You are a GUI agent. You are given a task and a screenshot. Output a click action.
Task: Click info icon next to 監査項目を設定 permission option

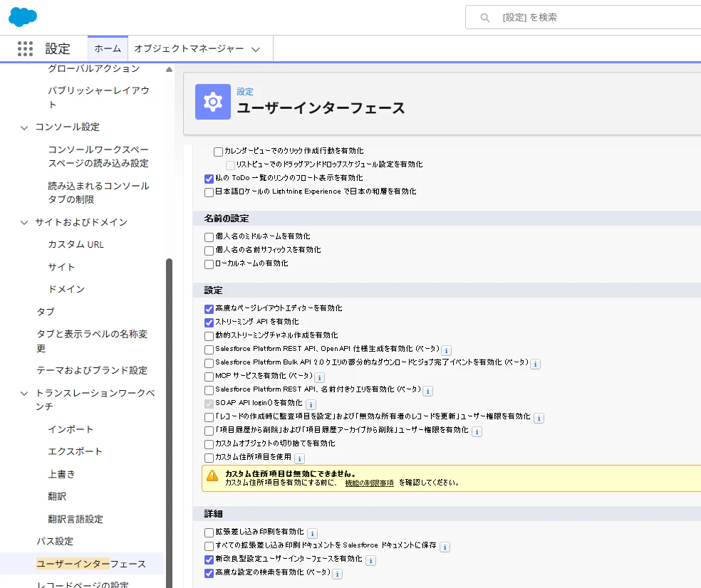(x=539, y=418)
